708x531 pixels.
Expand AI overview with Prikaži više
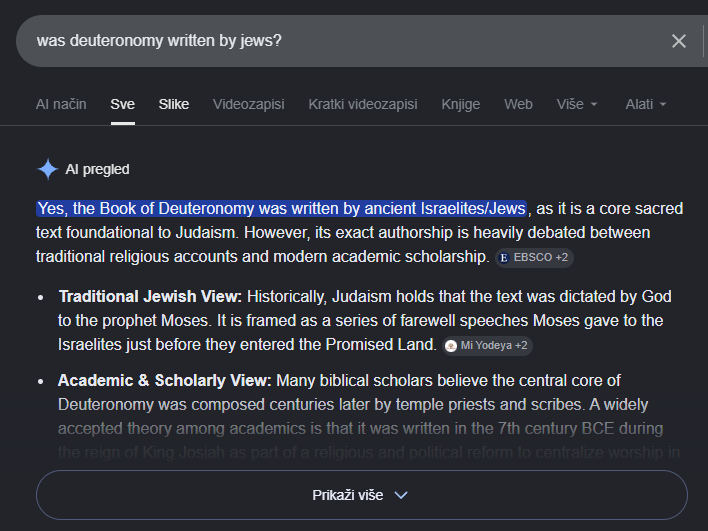pos(362,495)
